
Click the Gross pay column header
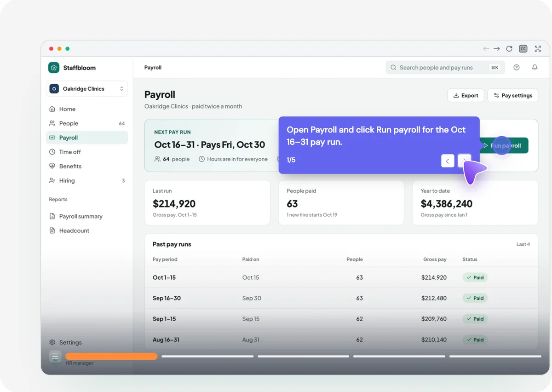pos(435,259)
